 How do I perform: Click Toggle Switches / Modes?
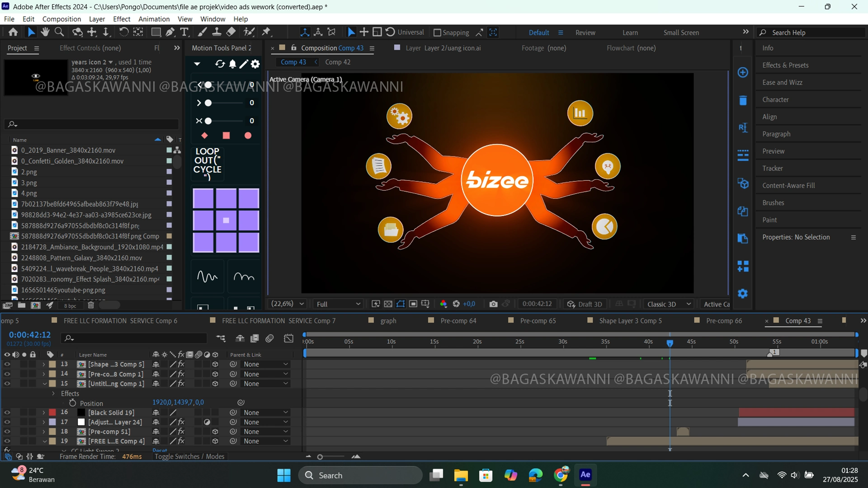(x=189, y=456)
